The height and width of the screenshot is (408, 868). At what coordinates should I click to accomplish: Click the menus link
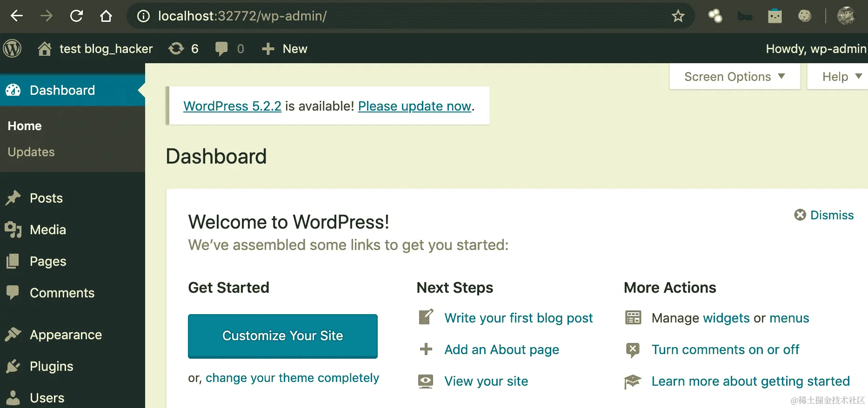coord(789,318)
